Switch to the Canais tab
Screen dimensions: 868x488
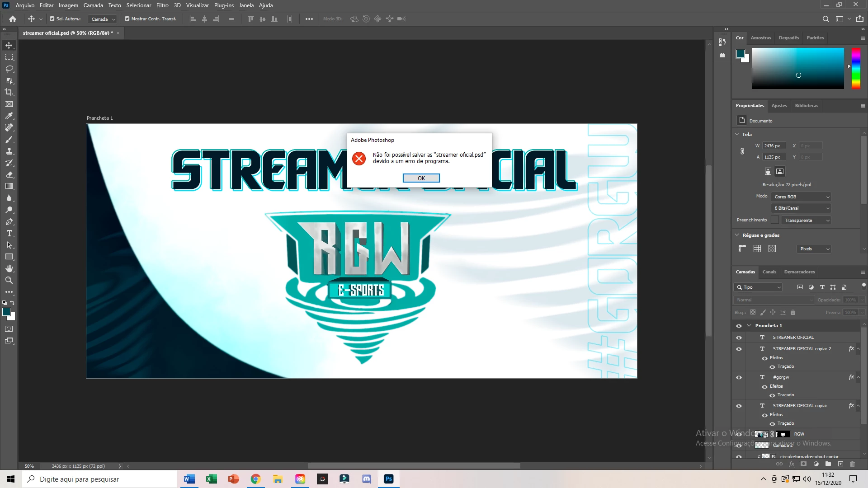[x=769, y=272]
